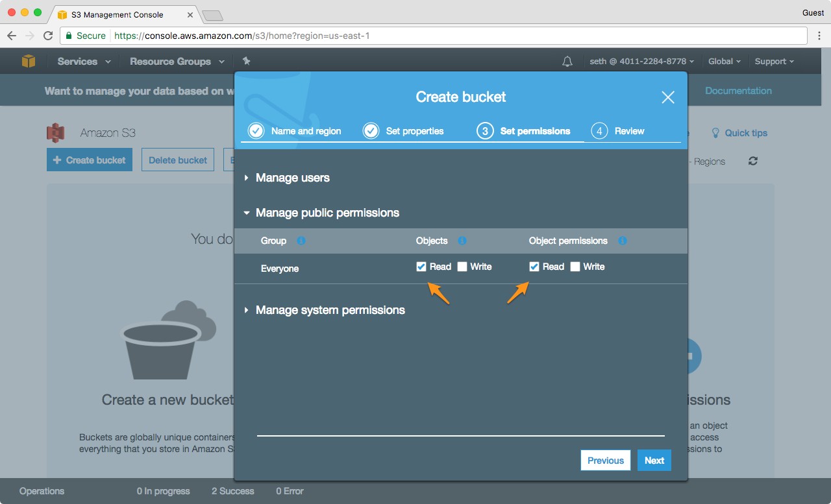The height and width of the screenshot is (504, 831).
Task: Click the AWS cube home icon
Action: 29,61
